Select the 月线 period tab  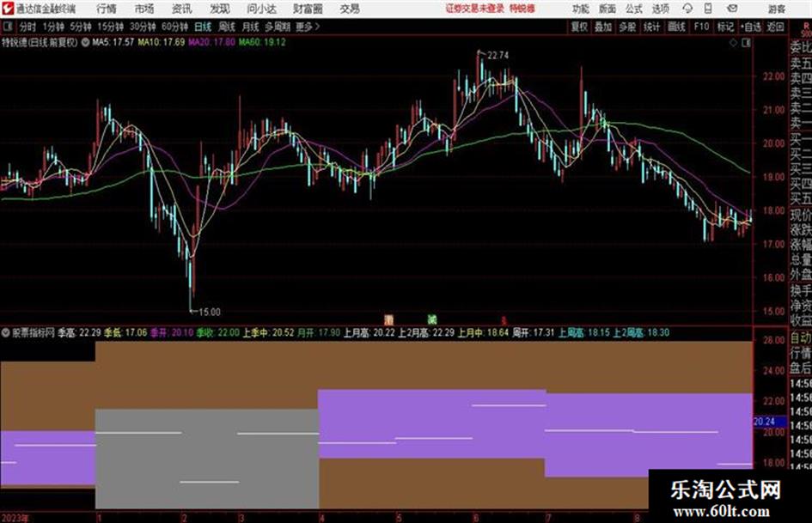(x=251, y=27)
